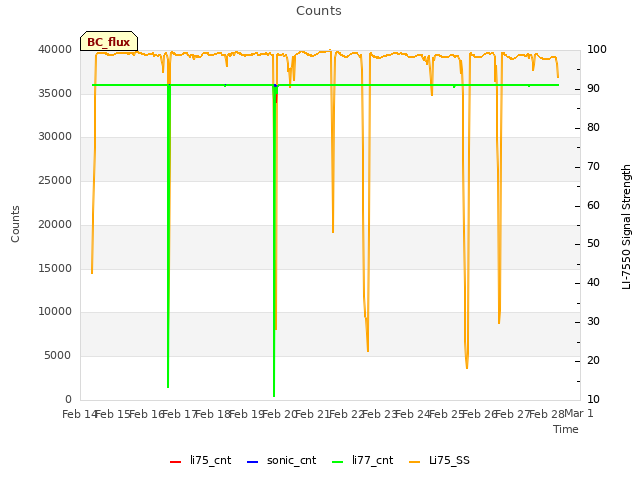Click the right-axis 80 tick label
The height and width of the screenshot is (480, 640).
[593, 127]
